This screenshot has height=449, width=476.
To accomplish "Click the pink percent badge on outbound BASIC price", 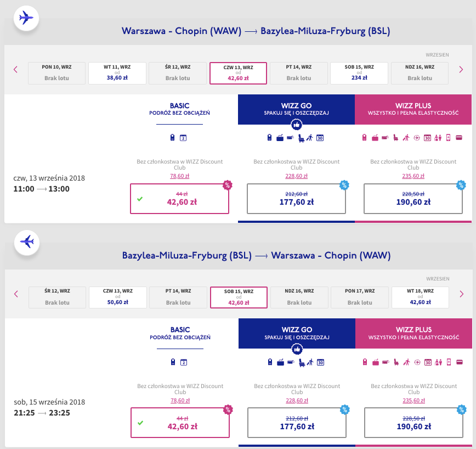I will click(x=226, y=185).
